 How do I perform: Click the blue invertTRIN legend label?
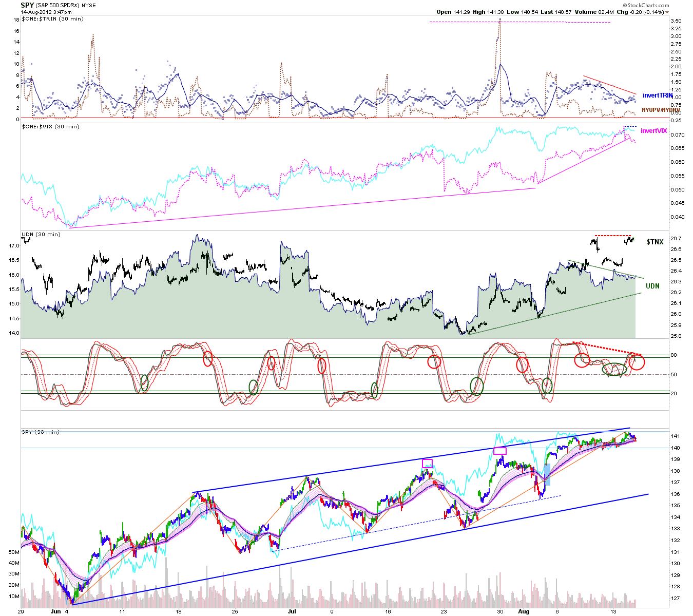click(657, 95)
